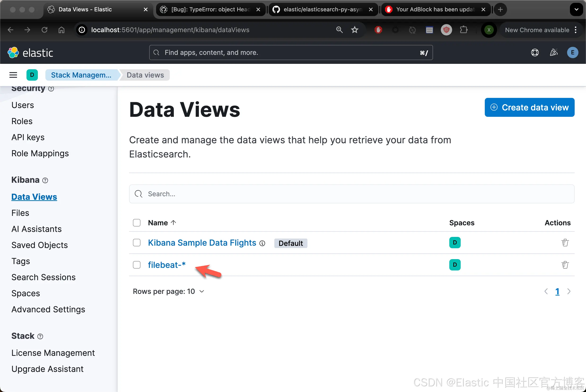Viewport: 586px width, 392px height.
Task: Click the Create data view button
Action: tap(529, 108)
